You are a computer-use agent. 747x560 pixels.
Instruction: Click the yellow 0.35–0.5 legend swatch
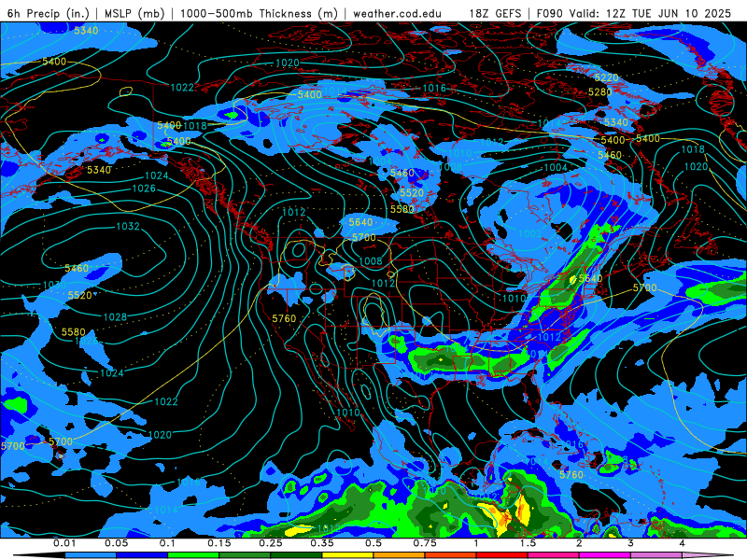(347, 555)
